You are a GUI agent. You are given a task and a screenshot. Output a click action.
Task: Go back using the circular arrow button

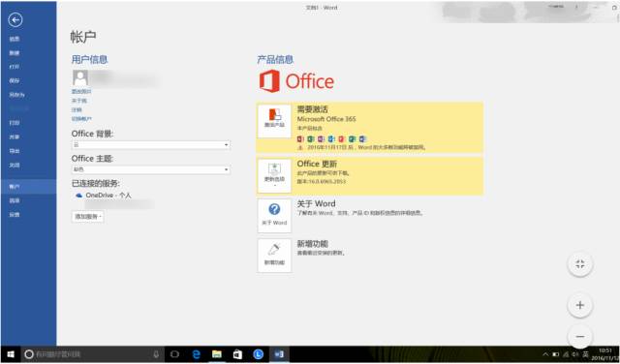[x=15, y=19]
